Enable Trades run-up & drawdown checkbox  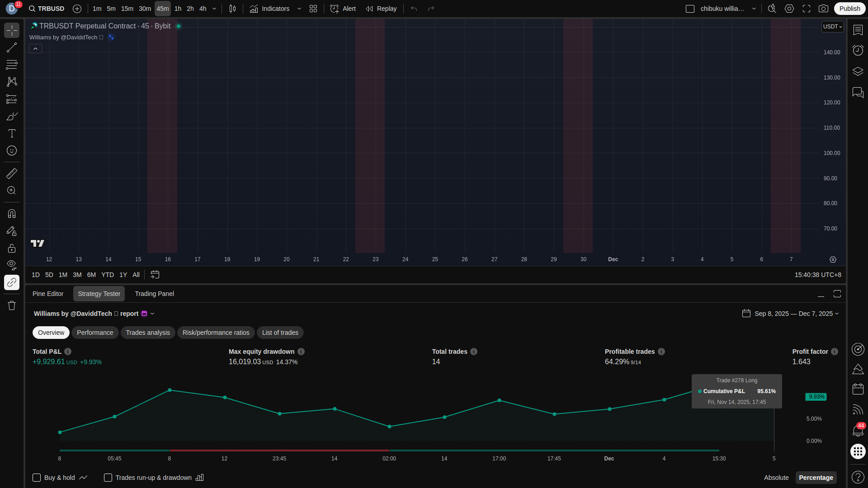[x=108, y=478]
